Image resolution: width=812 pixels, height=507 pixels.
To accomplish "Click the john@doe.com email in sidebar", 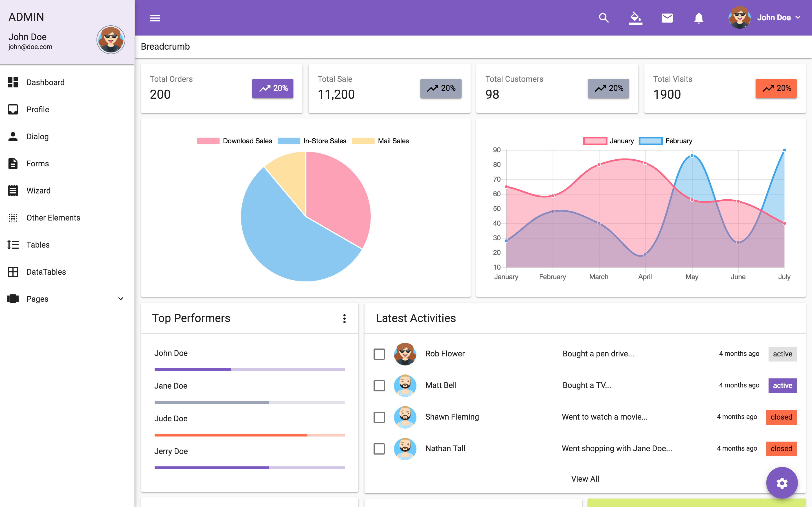I will (x=30, y=47).
